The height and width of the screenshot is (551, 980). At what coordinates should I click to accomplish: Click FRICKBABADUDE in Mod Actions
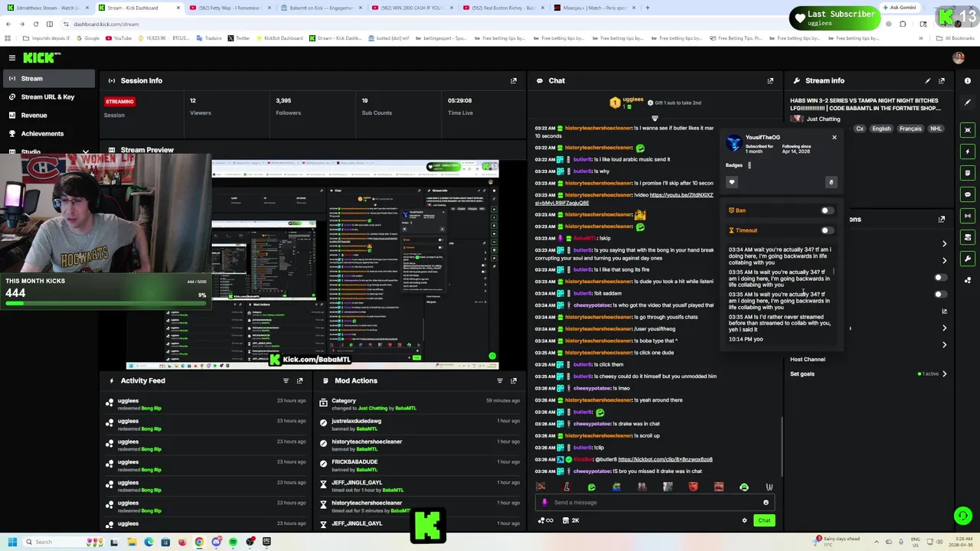(354, 462)
